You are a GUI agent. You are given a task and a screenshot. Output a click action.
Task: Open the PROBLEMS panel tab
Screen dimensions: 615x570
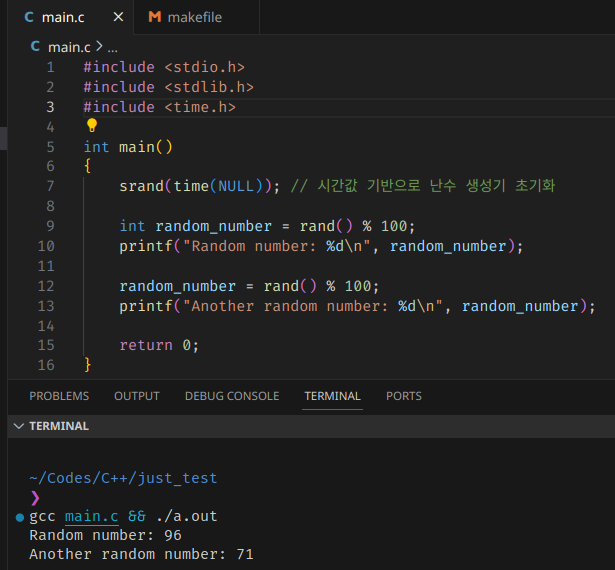point(59,396)
